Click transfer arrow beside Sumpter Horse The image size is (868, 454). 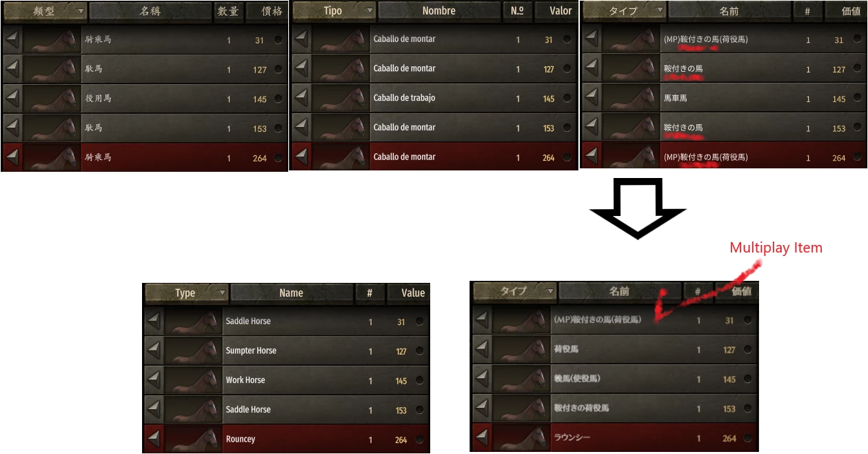[154, 351]
